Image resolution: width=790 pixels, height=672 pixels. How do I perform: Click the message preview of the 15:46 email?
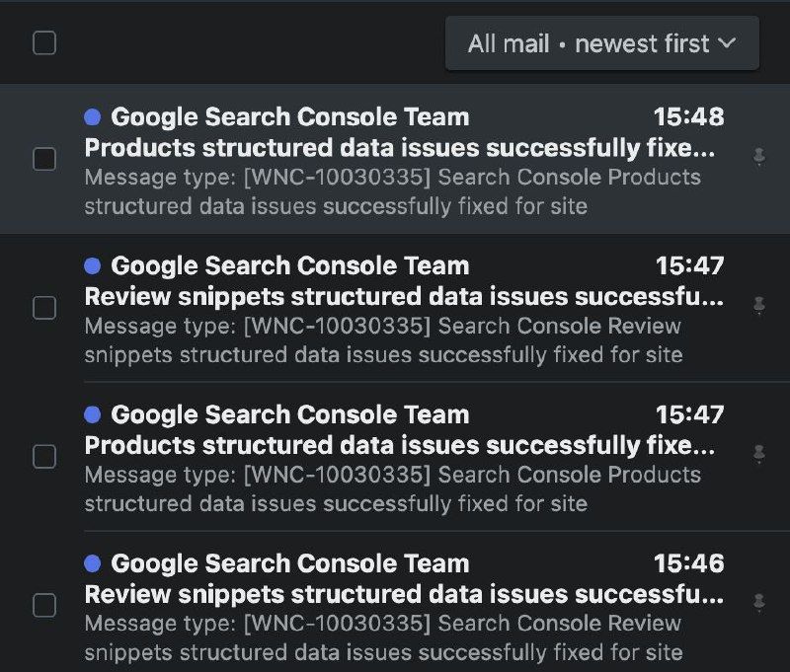point(383,637)
